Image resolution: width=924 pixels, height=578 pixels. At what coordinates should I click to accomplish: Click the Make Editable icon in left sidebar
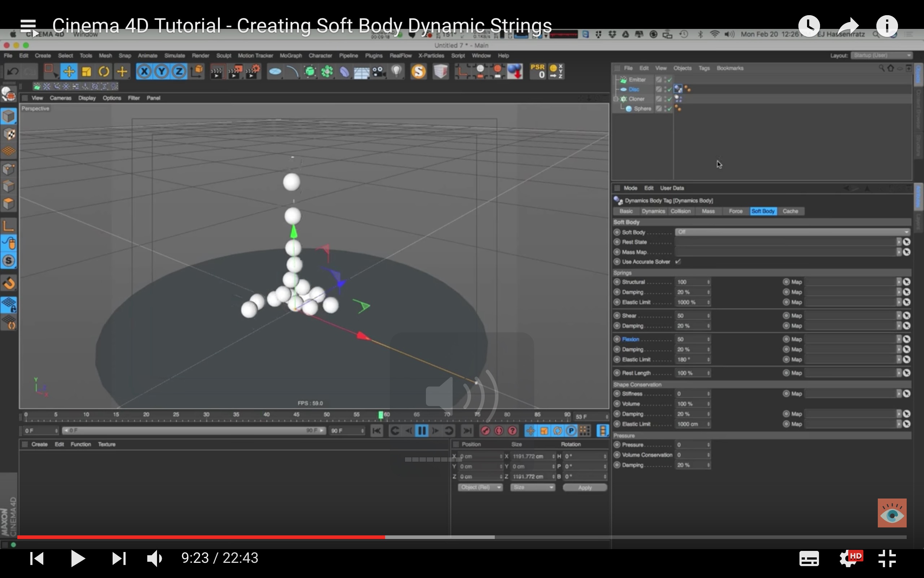tap(9, 94)
